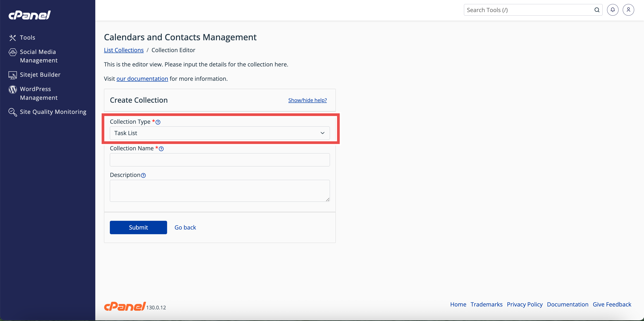Expand the Collection Type dropdown

(219, 133)
